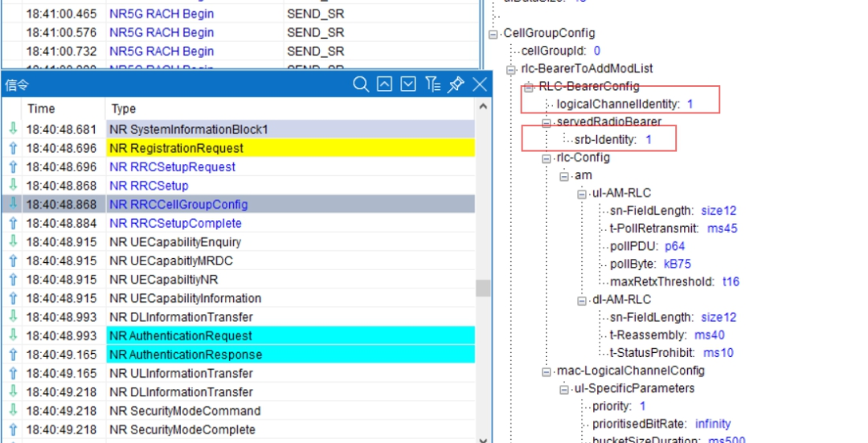Close the signaling panel
Image resolution: width=868 pixels, height=443 pixels.
[479, 84]
